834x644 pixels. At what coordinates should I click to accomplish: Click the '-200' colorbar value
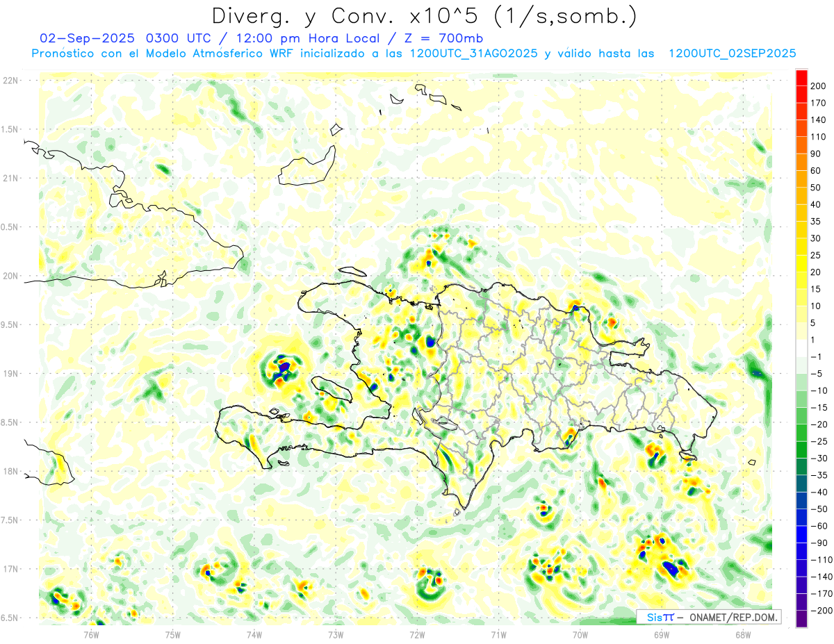click(x=821, y=610)
